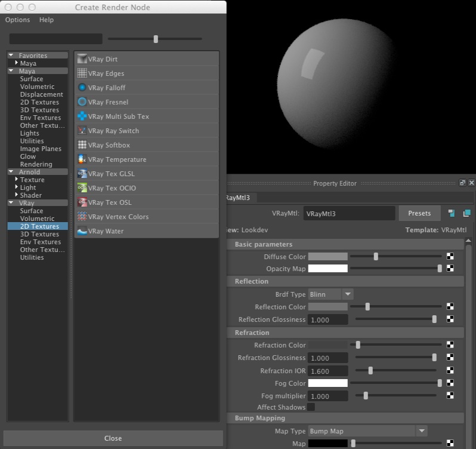476x449 pixels.
Task: Click Opacity Map checker icon
Action: (x=450, y=268)
